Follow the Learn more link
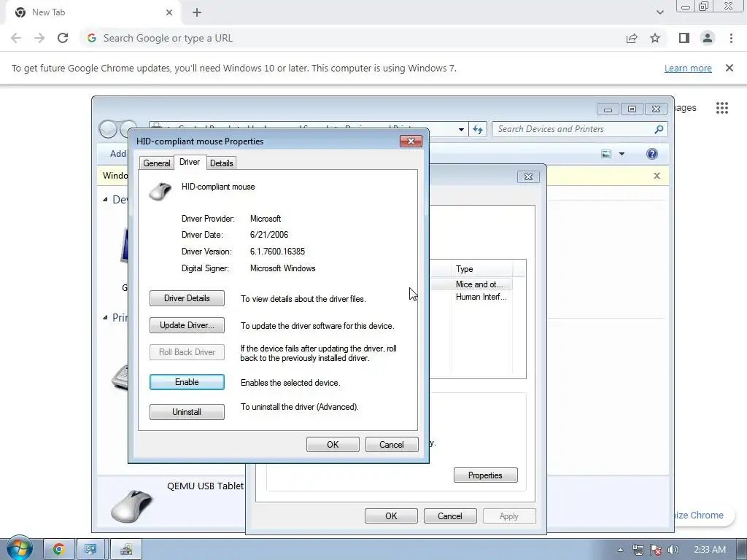The width and height of the screenshot is (747, 560). [688, 68]
